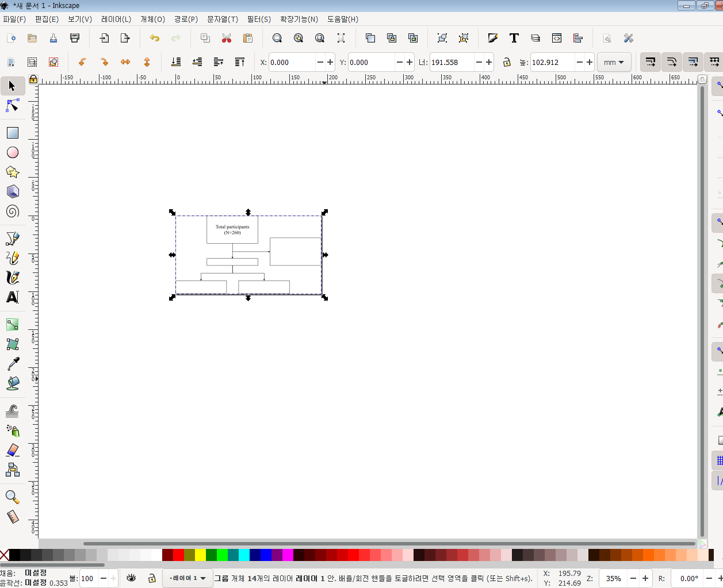Decrease height 높 value
This screenshot has height=588, width=723.
point(580,62)
